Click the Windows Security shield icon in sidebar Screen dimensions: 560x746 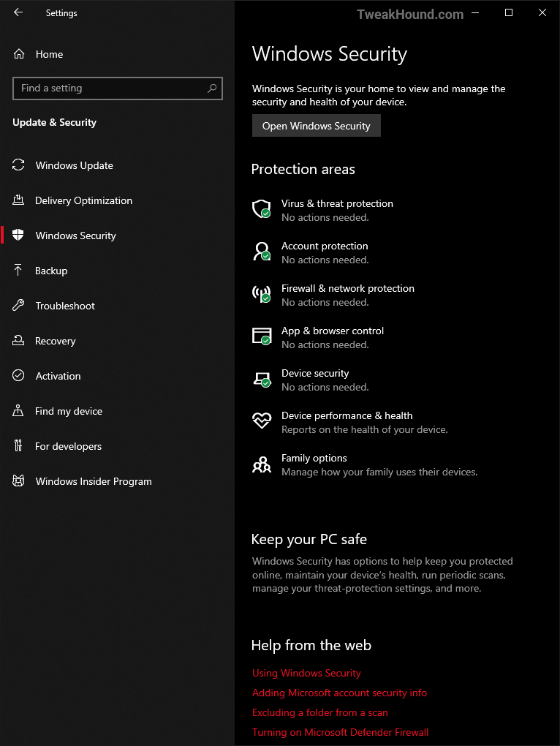(x=18, y=235)
